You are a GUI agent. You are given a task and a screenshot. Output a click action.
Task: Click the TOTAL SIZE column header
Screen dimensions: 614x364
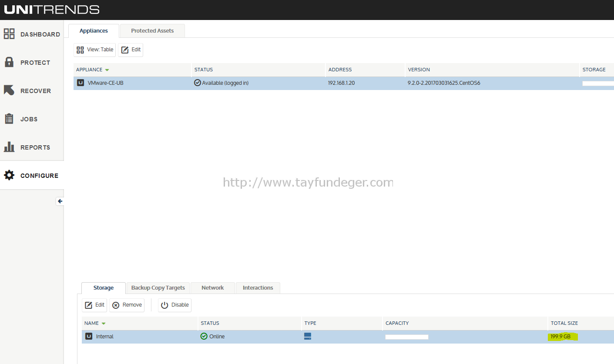(581, 323)
